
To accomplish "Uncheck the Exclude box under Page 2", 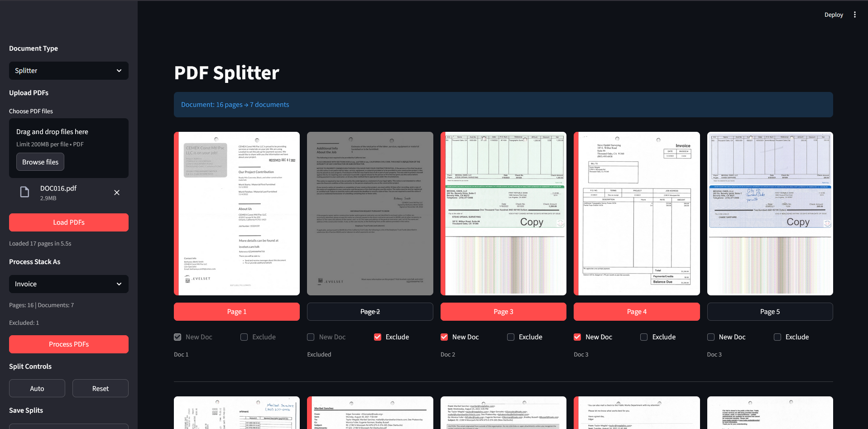I will (x=377, y=337).
